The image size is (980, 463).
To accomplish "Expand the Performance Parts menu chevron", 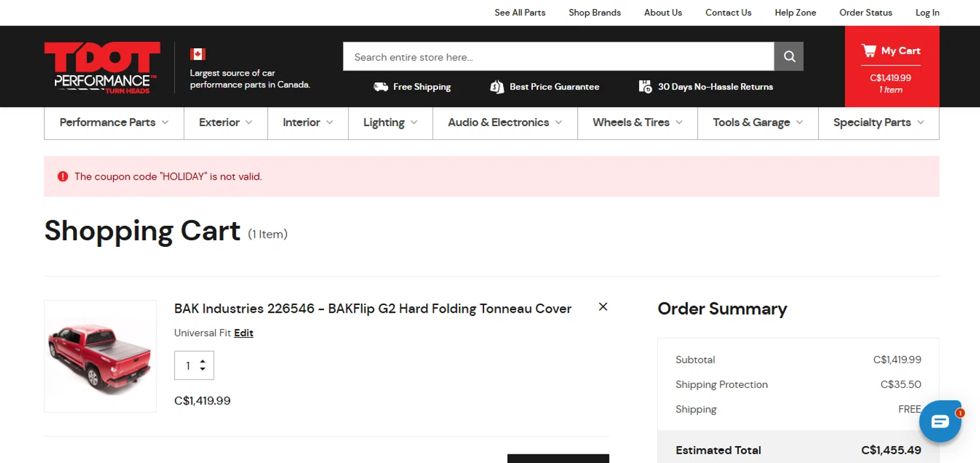I will pos(165,123).
